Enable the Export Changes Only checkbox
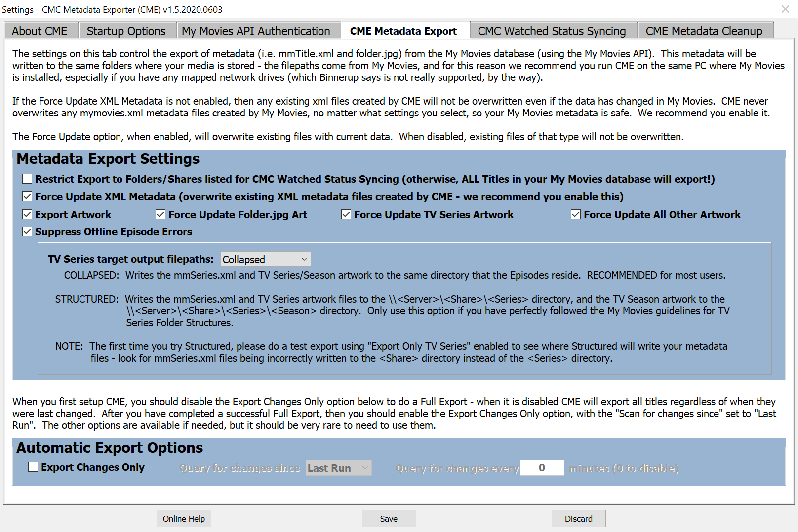The image size is (798, 532). (x=33, y=467)
